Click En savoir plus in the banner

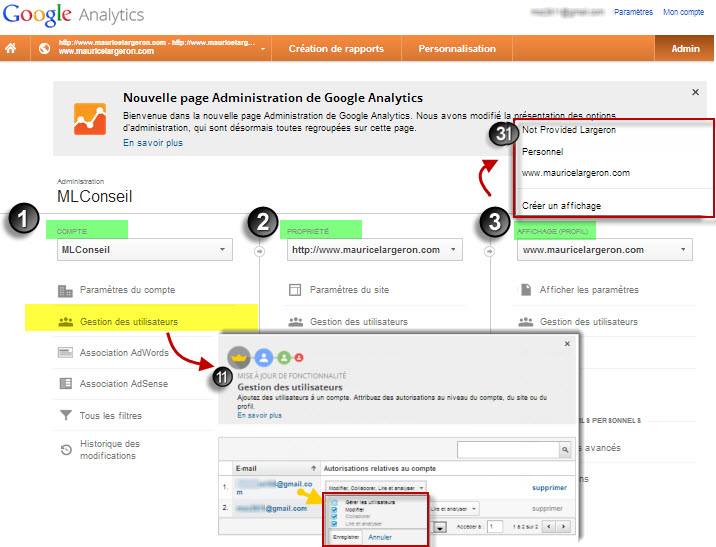[153, 143]
